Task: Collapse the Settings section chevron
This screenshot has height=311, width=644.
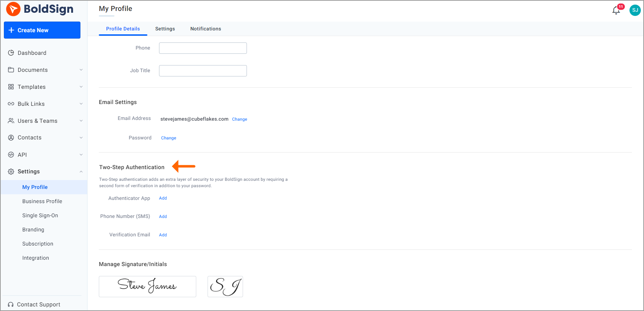Action: coord(81,172)
